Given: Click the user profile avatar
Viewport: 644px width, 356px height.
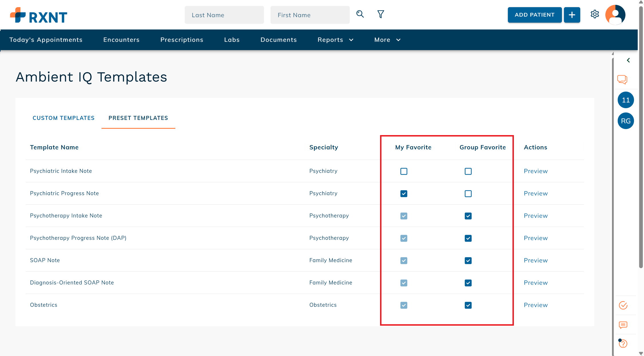Looking at the screenshot, I should pos(615,15).
